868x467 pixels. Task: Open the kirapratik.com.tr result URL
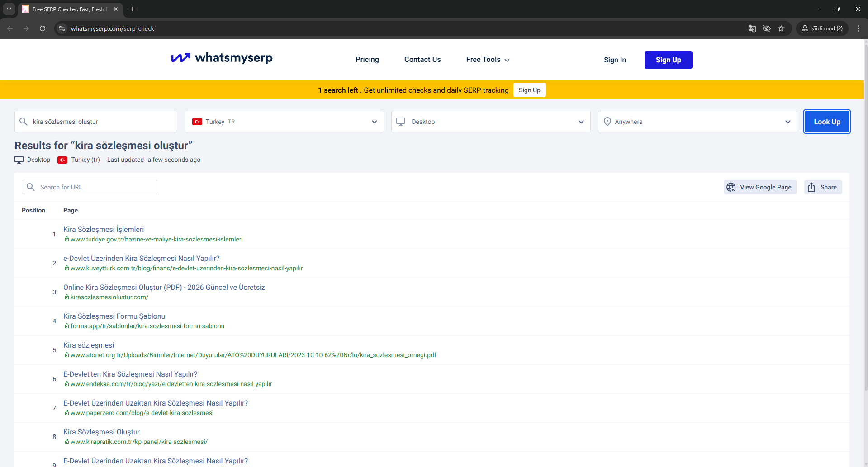point(139,442)
